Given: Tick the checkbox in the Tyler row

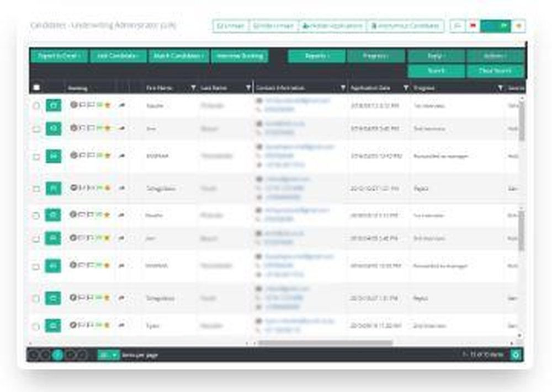Looking at the screenshot, I should click(36, 326).
